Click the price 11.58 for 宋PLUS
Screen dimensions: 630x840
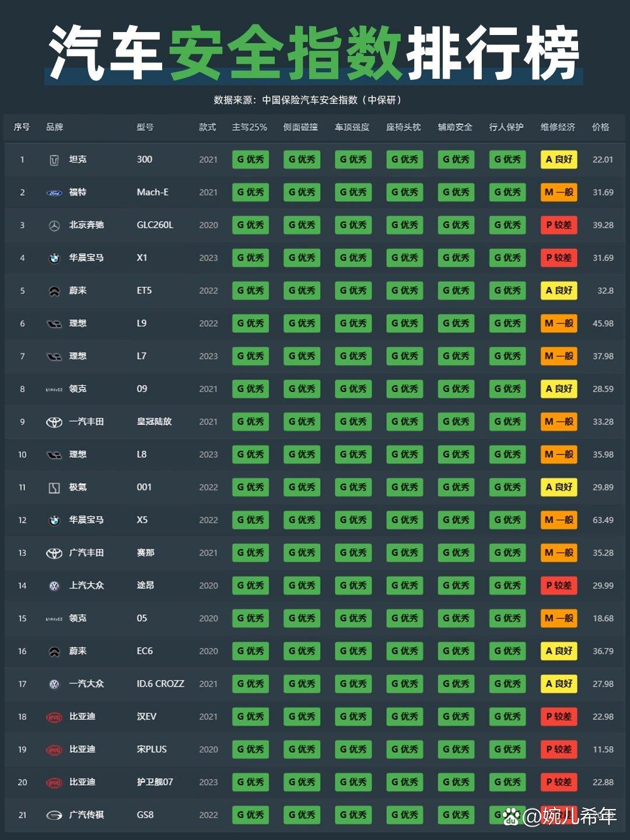click(603, 749)
